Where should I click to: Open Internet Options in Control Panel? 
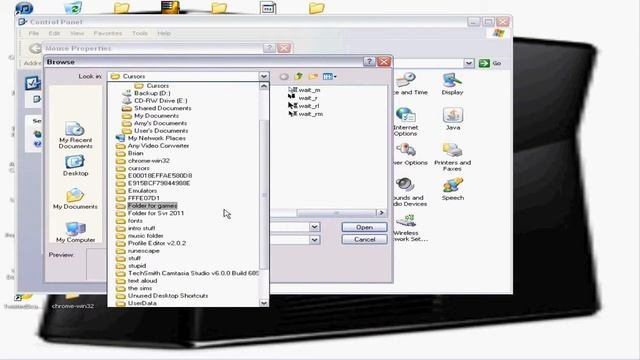click(405, 122)
